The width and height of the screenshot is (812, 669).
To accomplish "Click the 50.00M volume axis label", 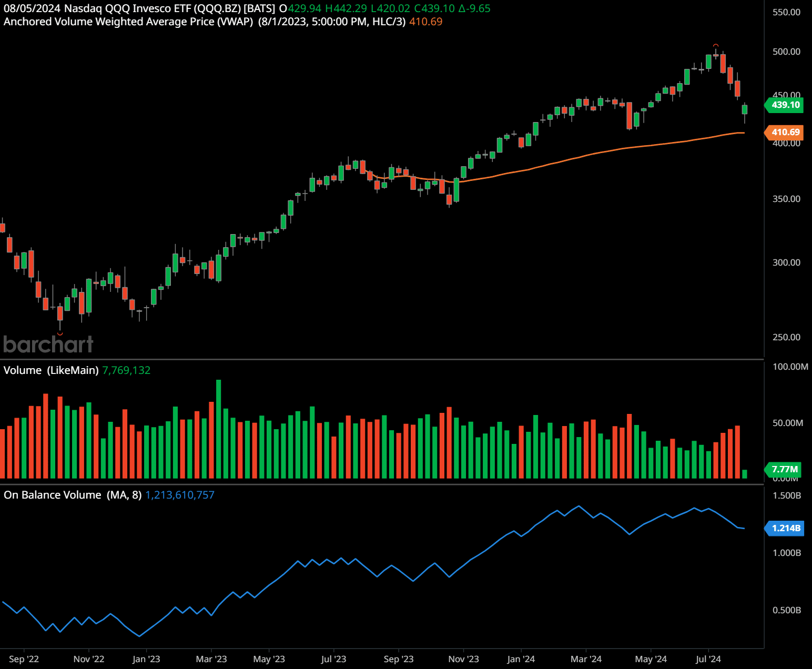I will (x=787, y=423).
